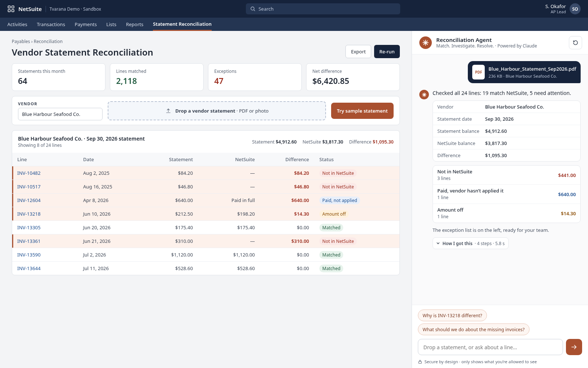The width and height of the screenshot is (588, 368).
Task: Open the Blue_Harbour_Statement_Sep2026.pdf attachment
Action: click(524, 72)
